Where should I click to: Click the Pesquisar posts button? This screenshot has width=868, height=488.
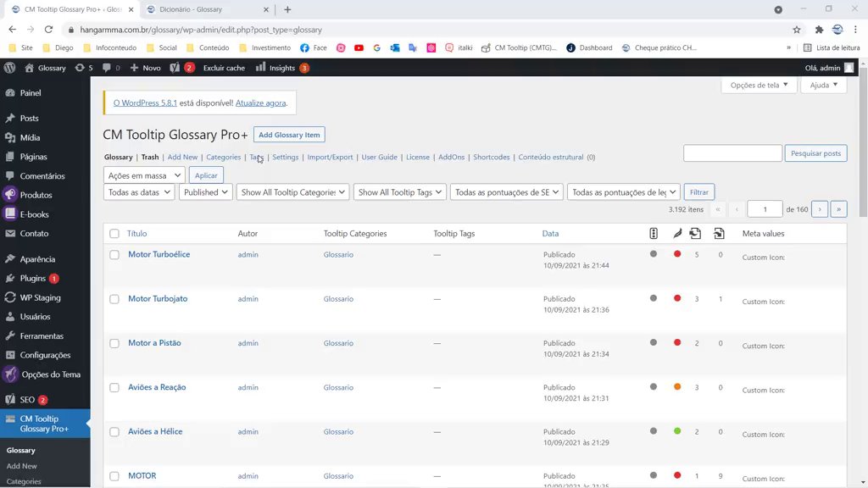pyautogui.click(x=816, y=153)
